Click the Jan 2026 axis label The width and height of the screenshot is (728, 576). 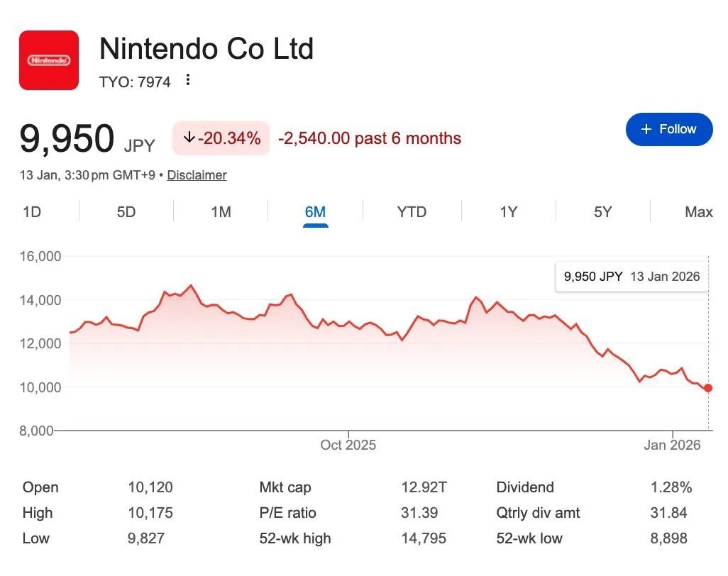click(x=672, y=445)
